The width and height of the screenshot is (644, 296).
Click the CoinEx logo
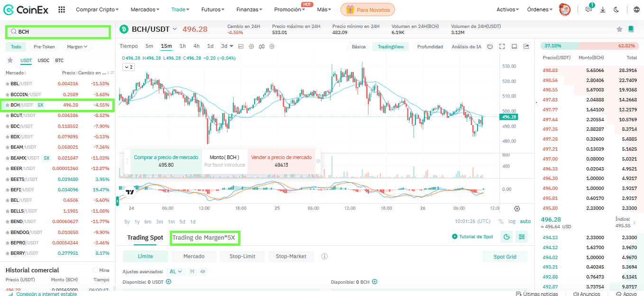tap(26, 9)
